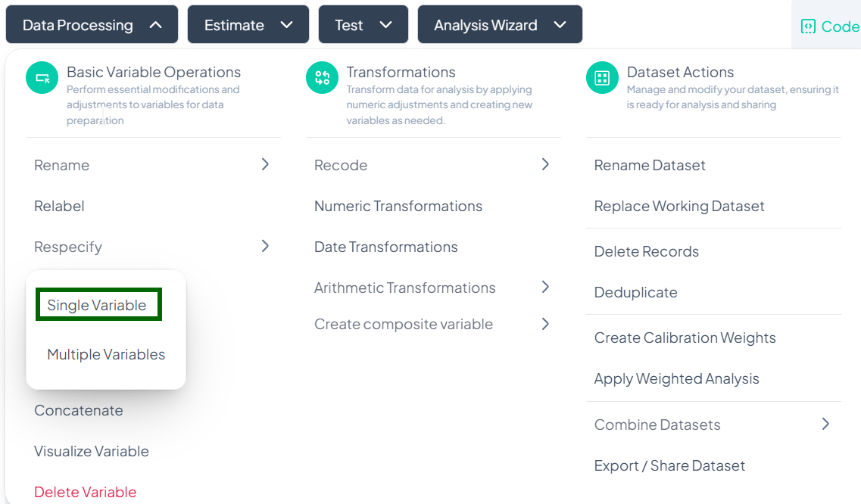This screenshot has height=504, width=861.
Task: Click the Basic Variable Operations icon
Action: 42,78
